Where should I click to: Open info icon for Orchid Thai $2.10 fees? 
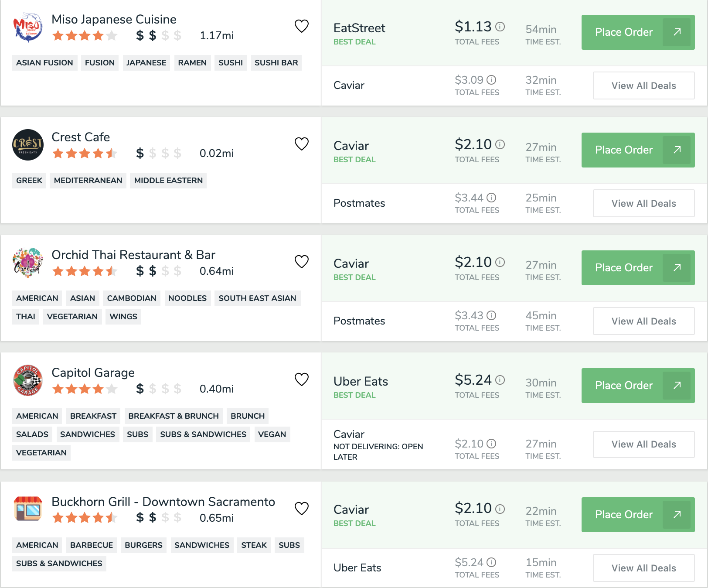point(500,262)
